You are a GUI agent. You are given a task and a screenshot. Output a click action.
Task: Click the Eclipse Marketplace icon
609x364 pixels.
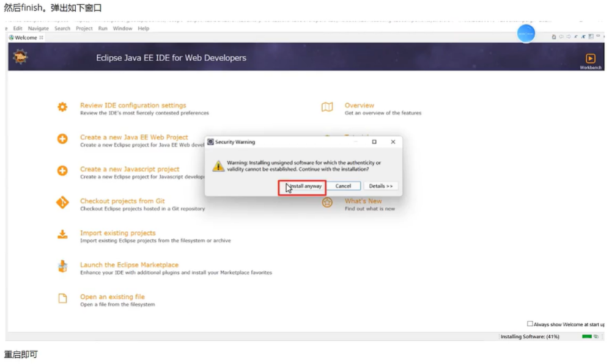tap(62, 266)
